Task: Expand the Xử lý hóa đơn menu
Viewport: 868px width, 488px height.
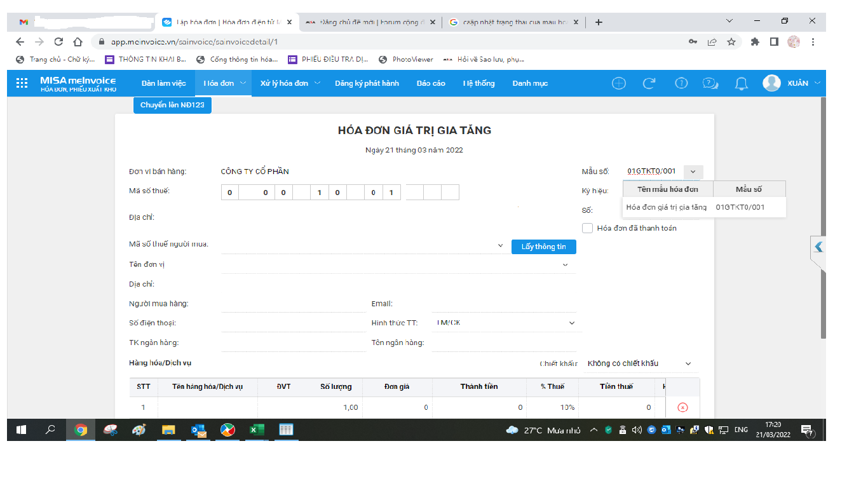Action: [x=317, y=83]
